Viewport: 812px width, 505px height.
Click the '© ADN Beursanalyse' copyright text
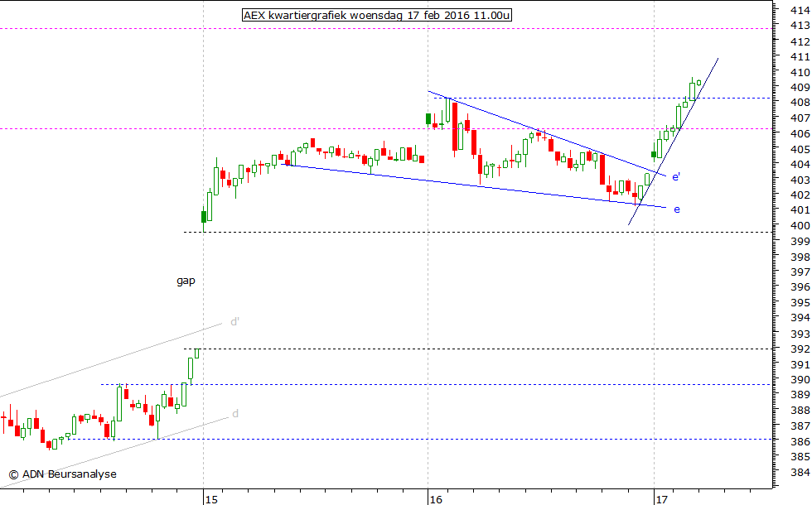tap(63, 474)
